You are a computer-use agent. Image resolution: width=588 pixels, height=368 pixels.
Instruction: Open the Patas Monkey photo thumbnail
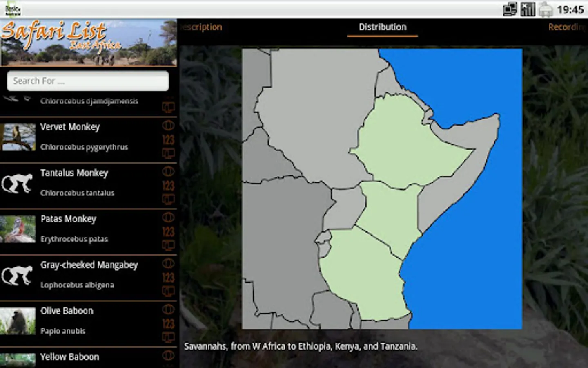point(18,229)
